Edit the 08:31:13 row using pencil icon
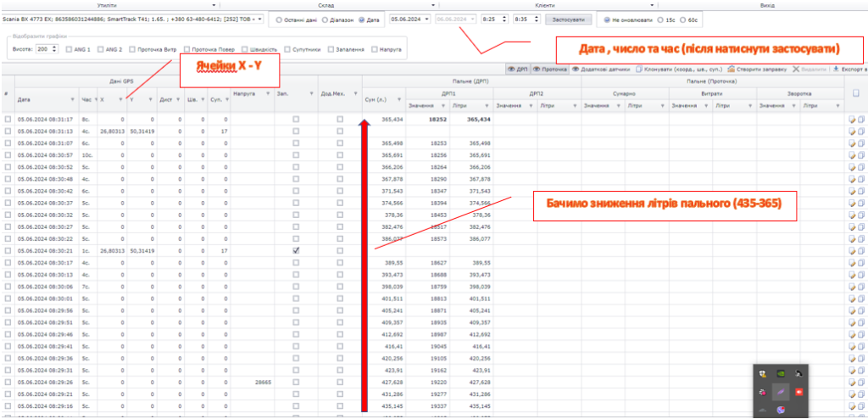 pyautogui.click(x=851, y=131)
